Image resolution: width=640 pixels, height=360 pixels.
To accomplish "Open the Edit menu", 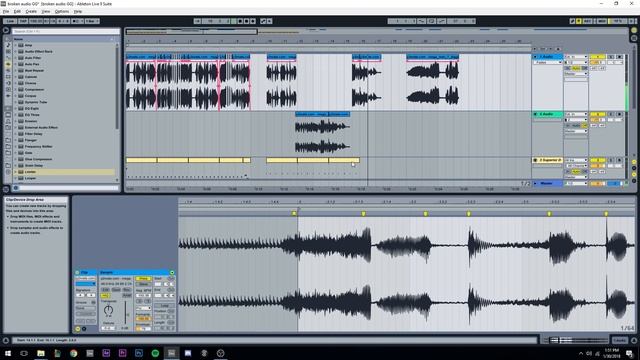I will [x=17, y=11].
